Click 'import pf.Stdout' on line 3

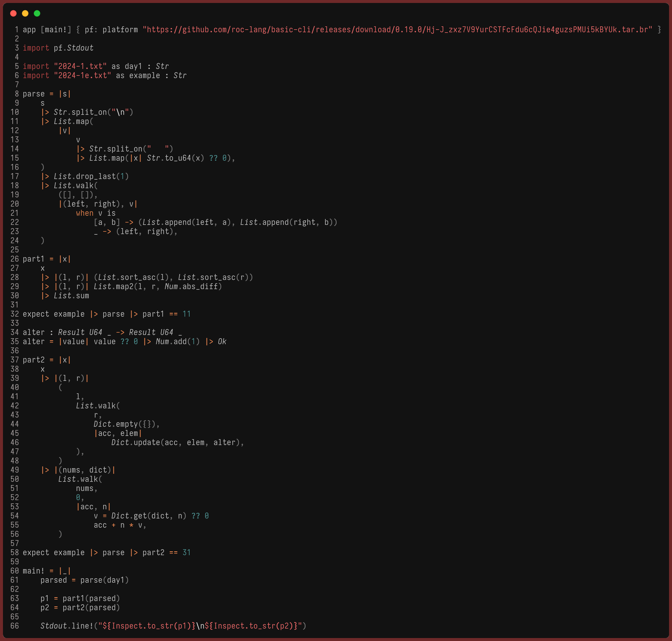pos(58,48)
